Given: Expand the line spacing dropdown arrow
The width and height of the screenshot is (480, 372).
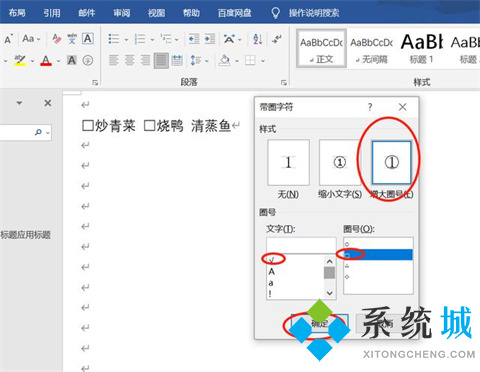Looking at the screenshot, I should click(207, 61).
